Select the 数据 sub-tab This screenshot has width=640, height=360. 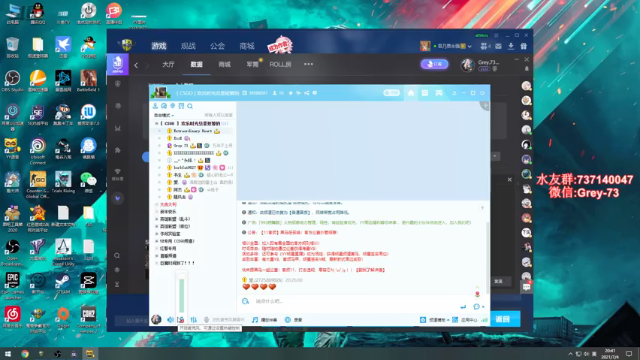pyautogui.click(x=196, y=64)
